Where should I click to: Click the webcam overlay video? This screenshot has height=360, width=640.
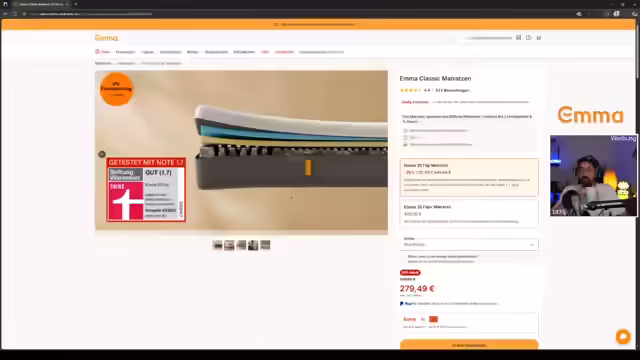coord(593,176)
